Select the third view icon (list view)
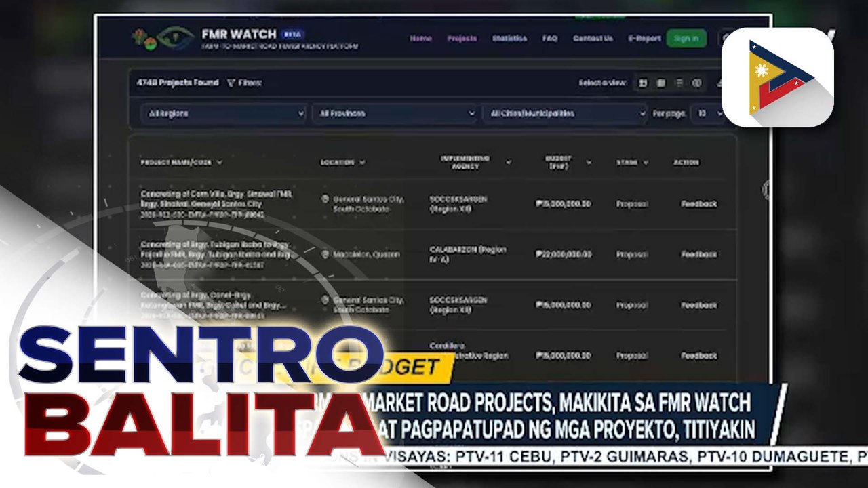 [679, 83]
